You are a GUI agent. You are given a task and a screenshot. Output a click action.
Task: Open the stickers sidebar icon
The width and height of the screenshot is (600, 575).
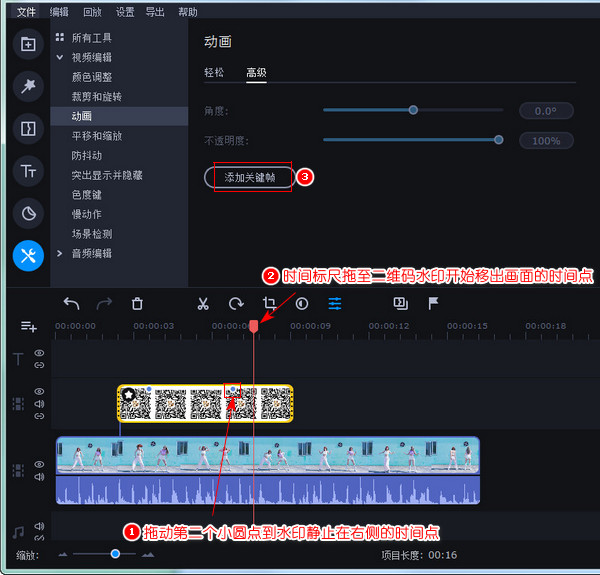(x=28, y=213)
